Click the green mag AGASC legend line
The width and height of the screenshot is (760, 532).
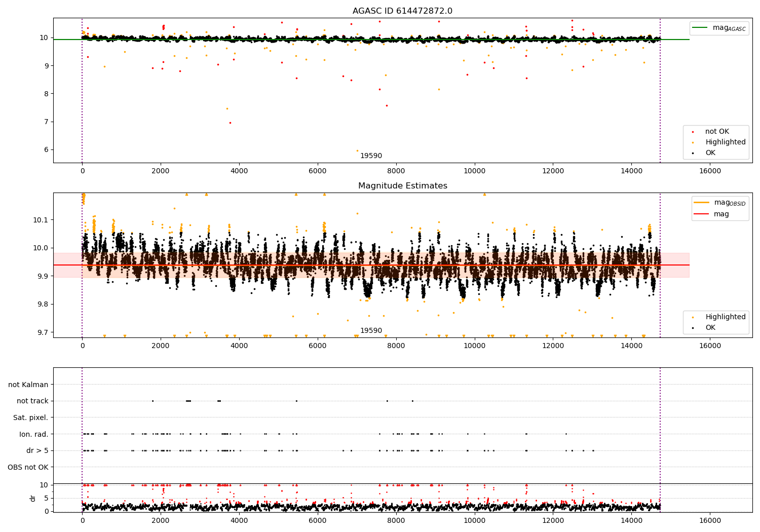click(701, 28)
